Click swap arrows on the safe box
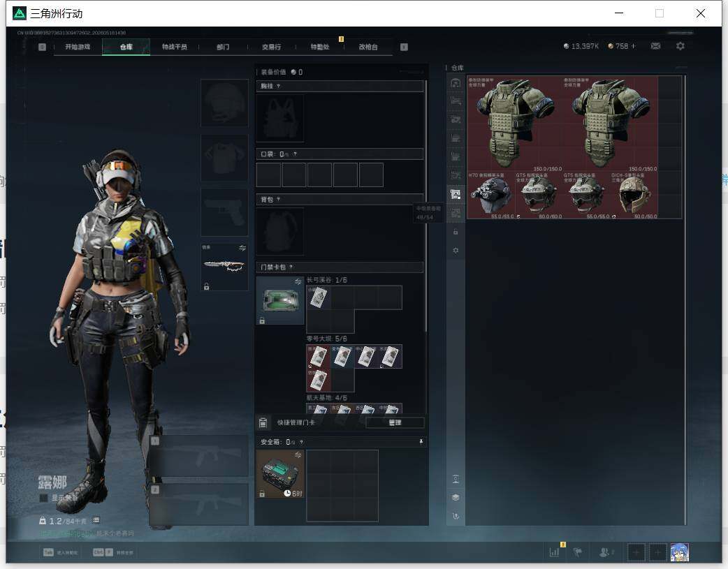The image size is (728, 569). [298, 455]
